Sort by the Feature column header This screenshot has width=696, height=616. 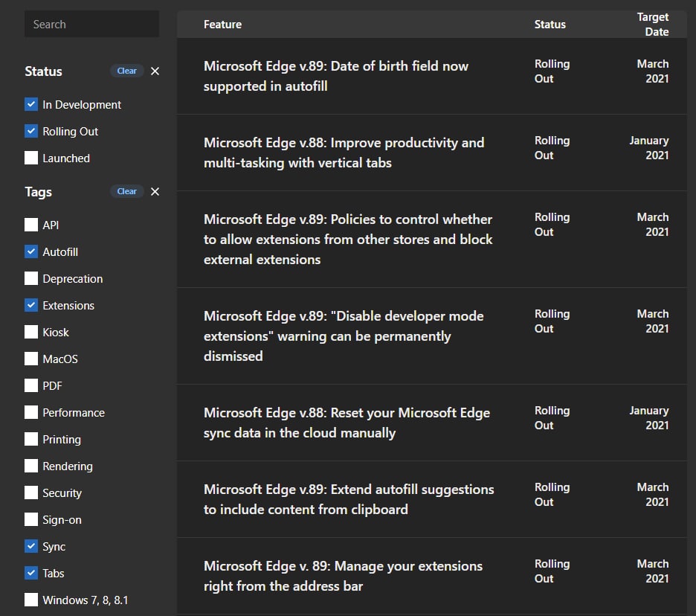tap(223, 25)
